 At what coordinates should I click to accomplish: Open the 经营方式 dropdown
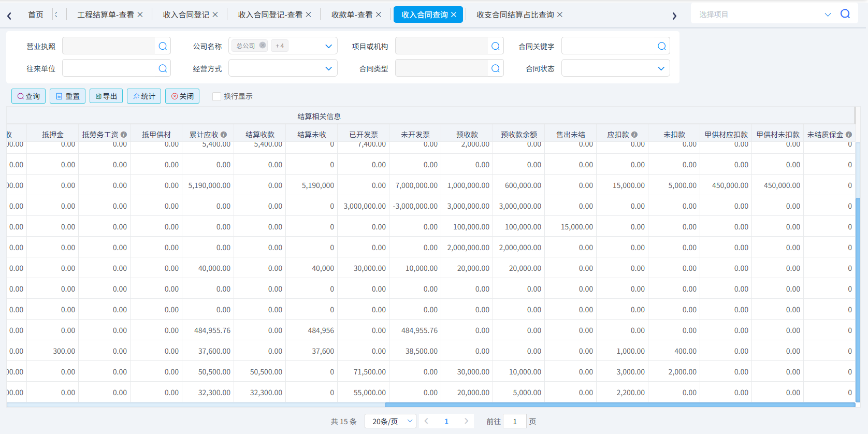(328, 68)
